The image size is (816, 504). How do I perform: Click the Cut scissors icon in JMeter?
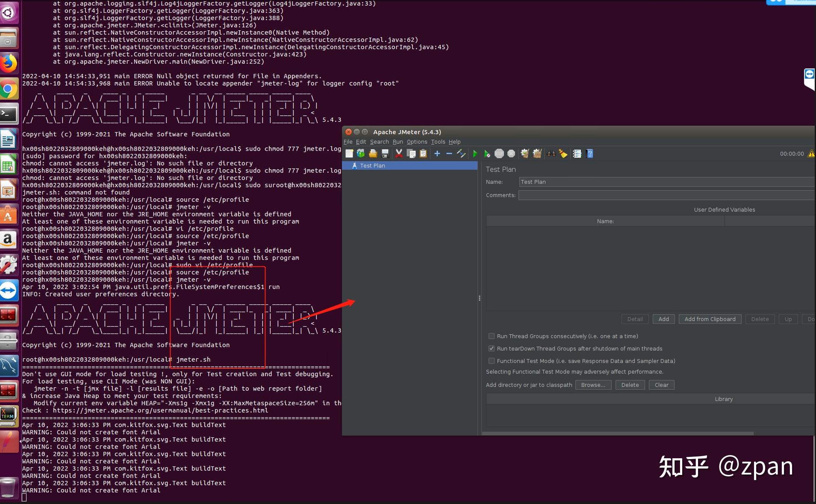(399, 153)
